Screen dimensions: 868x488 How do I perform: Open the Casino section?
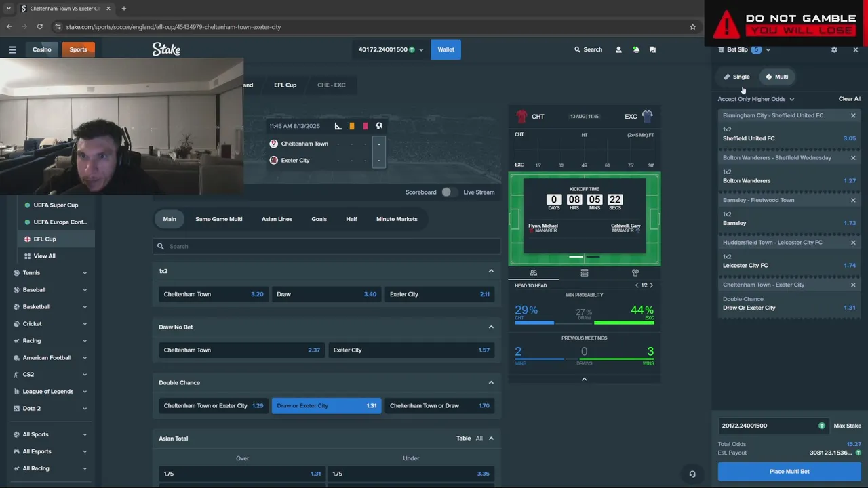(41, 49)
